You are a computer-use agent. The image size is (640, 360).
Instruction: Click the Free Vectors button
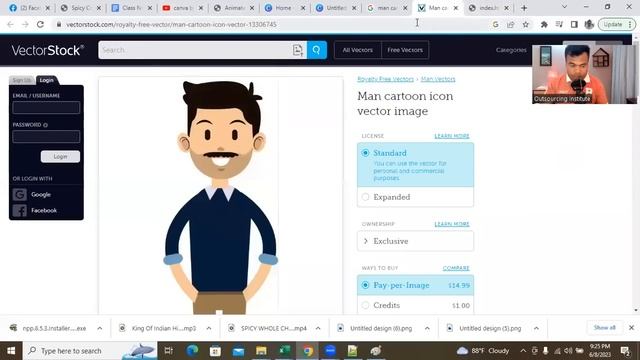coord(405,50)
